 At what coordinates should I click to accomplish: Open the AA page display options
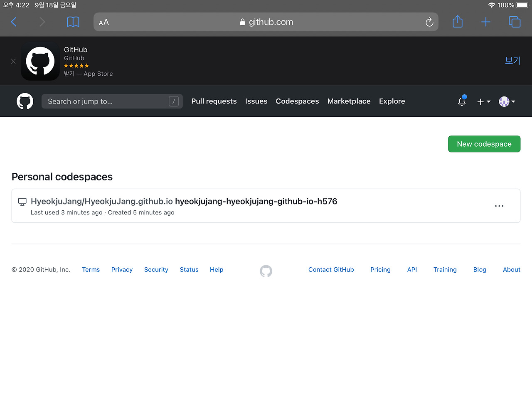(x=104, y=22)
